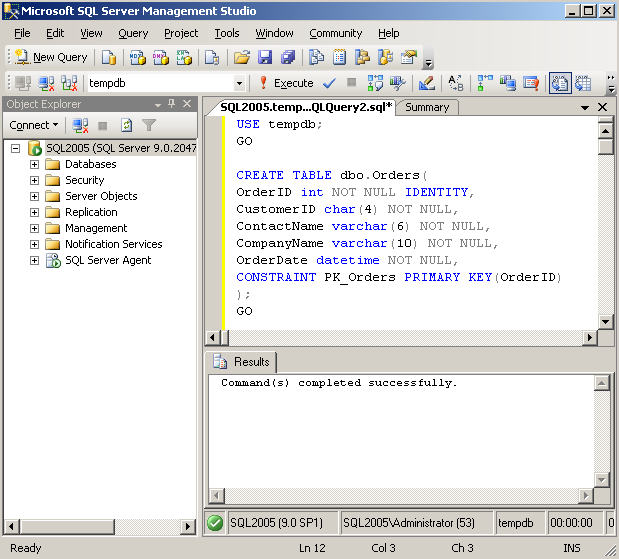Start an Analysis Services DMX Query

(x=161, y=58)
